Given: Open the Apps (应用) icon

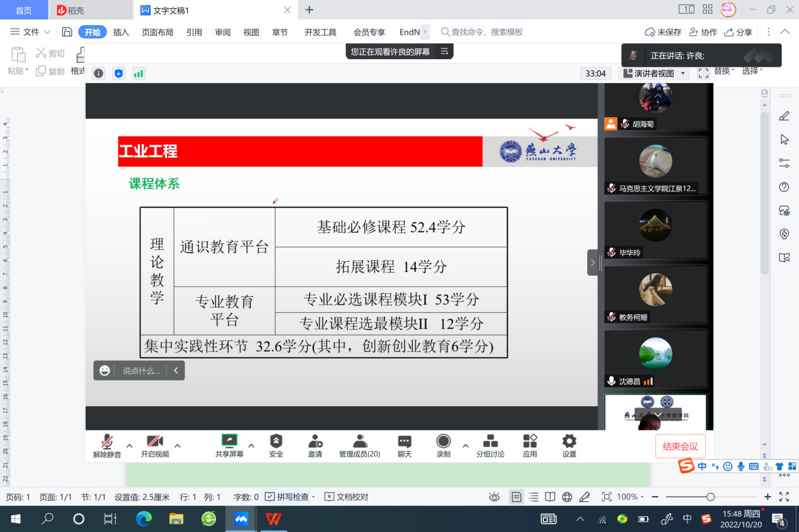Looking at the screenshot, I should tap(530, 441).
